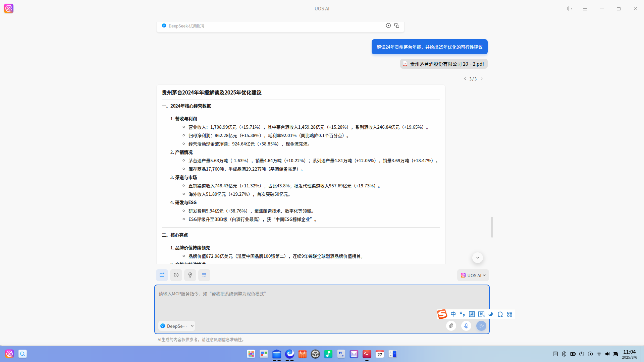Attach a file with paperclip icon
Viewport: 644px width, 362px height.
coord(451,326)
